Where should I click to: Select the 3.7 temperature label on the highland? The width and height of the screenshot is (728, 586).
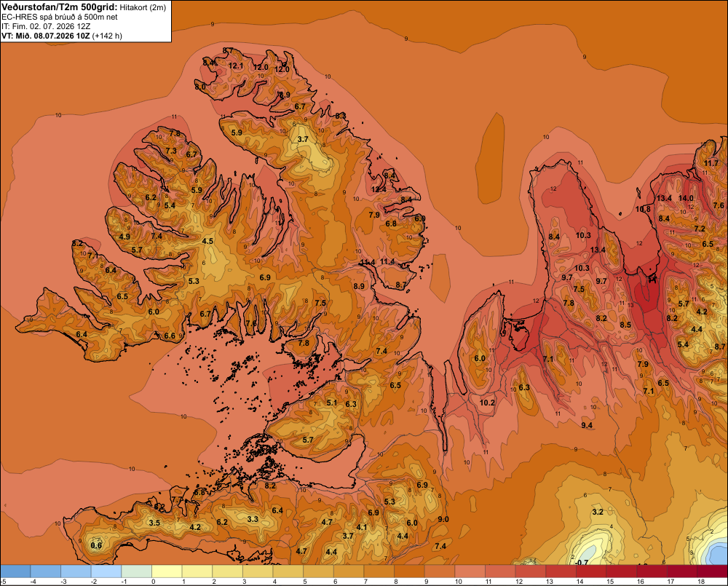(x=303, y=139)
